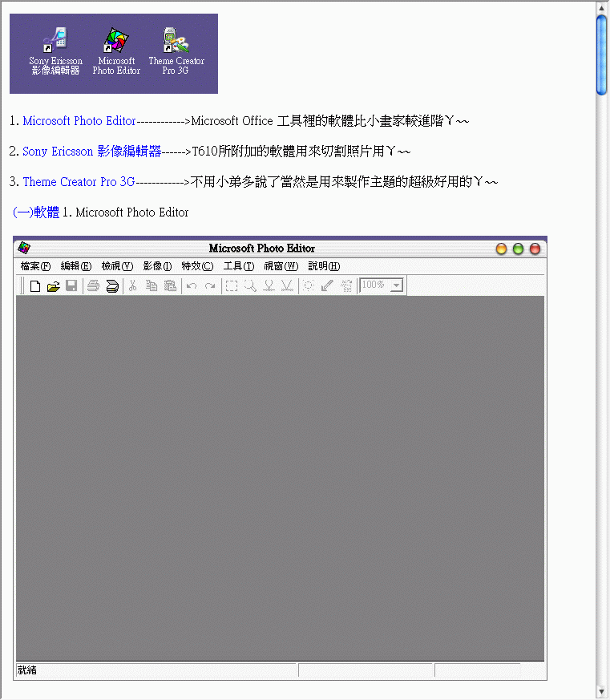
Task: Click the yellow minimize button of Photo Editor
Action: click(501, 249)
